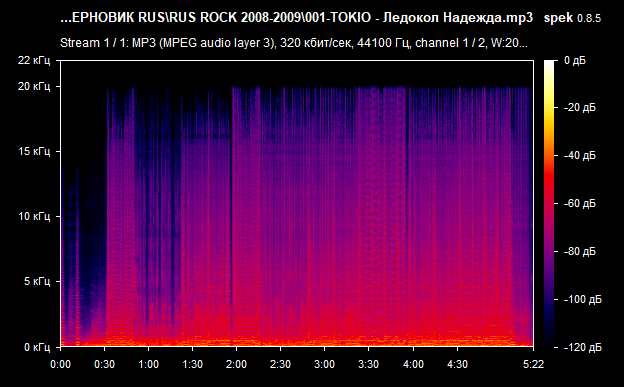624x387 pixels.
Task: Click the '4:30' time axis label
Action: point(457,364)
